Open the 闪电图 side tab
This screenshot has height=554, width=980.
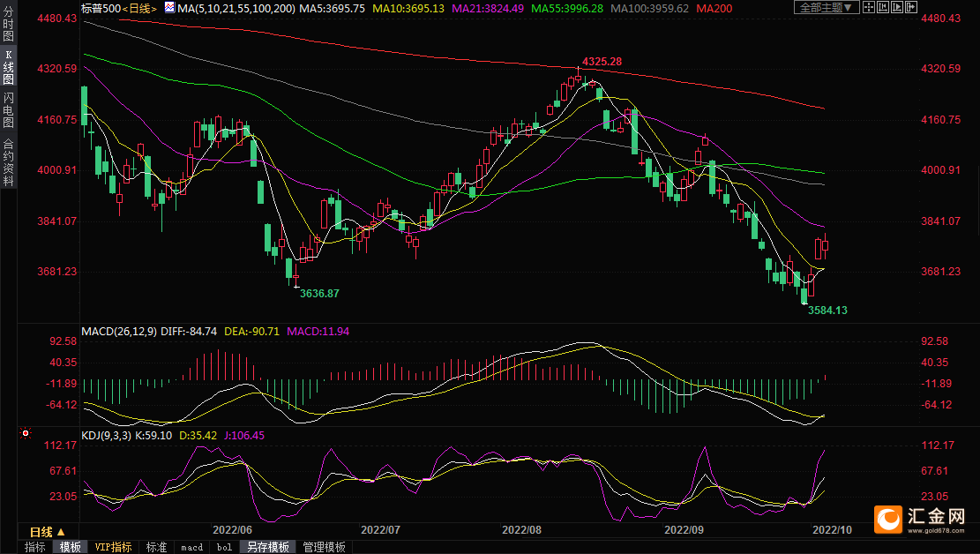tap(8, 109)
